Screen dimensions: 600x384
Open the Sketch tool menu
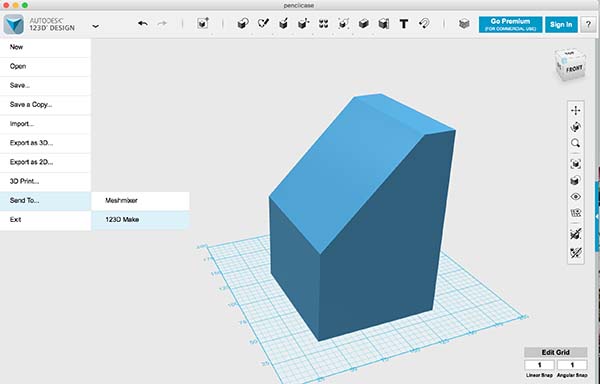tap(263, 24)
